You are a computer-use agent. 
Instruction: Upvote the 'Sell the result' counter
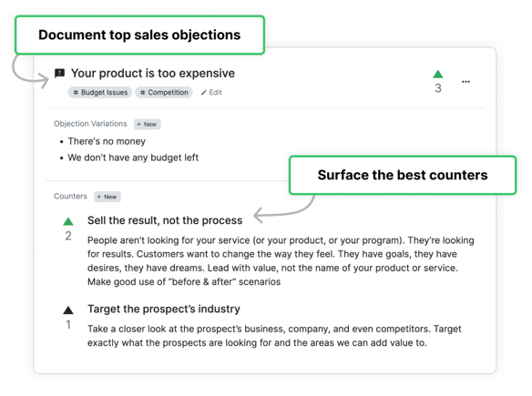coord(68,221)
